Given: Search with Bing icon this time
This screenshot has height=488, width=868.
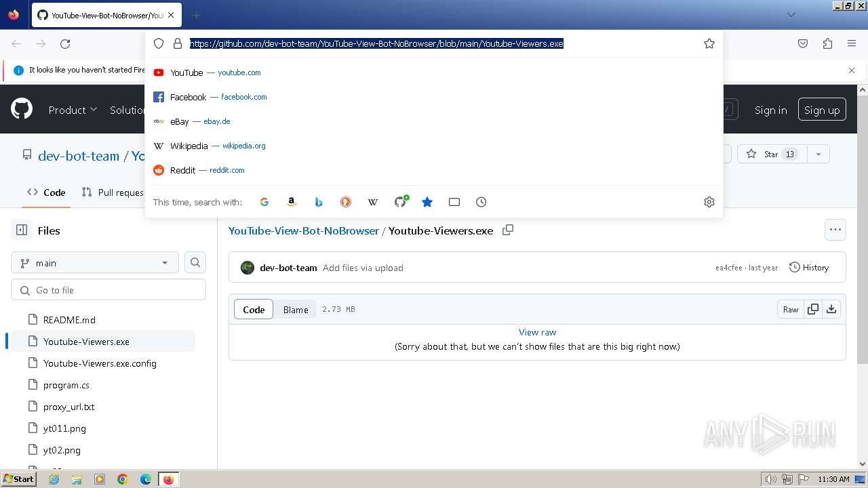Looking at the screenshot, I should (319, 202).
